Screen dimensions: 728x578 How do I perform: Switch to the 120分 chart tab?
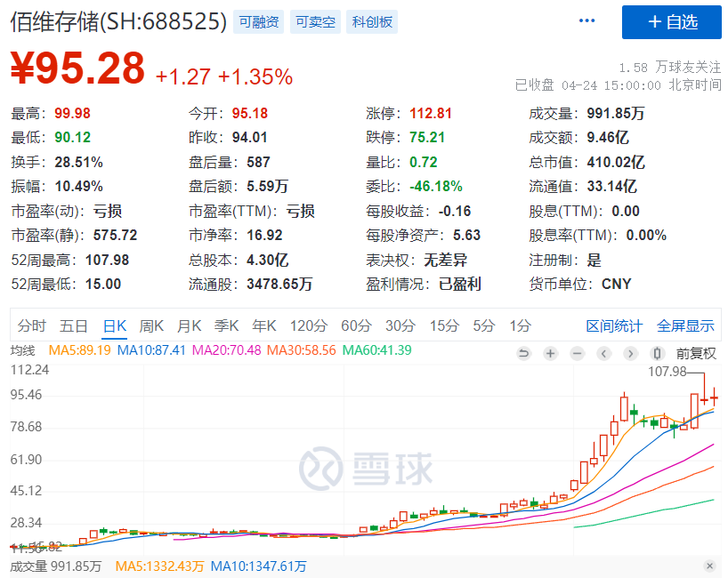(309, 326)
